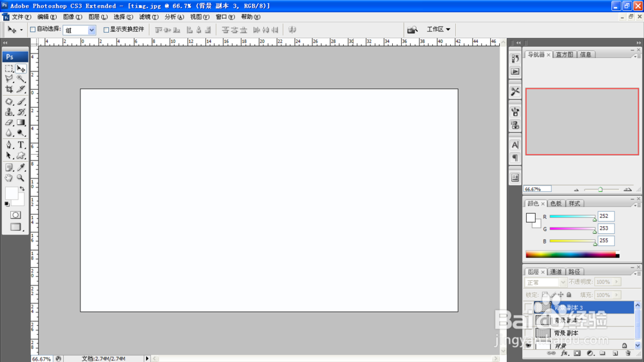The height and width of the screenshot is (362, 644).
Task: Select the Type tool
Action: click(x=21, y=145)
